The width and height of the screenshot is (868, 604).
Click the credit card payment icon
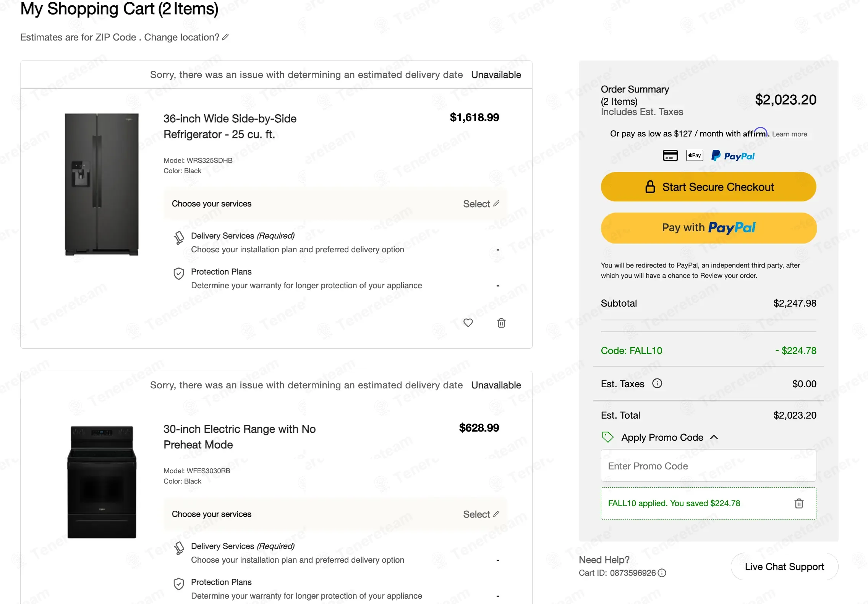[670, 156]
